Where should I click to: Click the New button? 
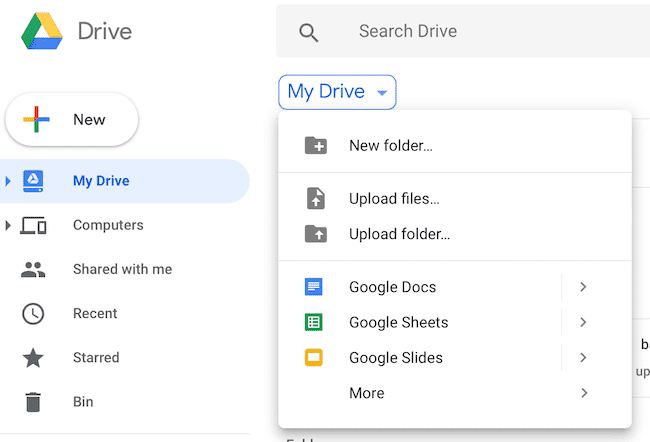pyautogui.click(x=72, y=119)
